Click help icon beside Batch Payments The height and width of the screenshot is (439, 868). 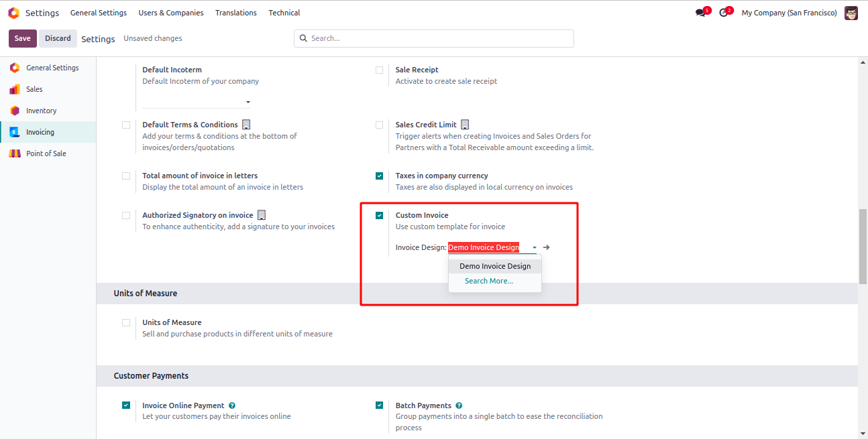pos(459,405)
